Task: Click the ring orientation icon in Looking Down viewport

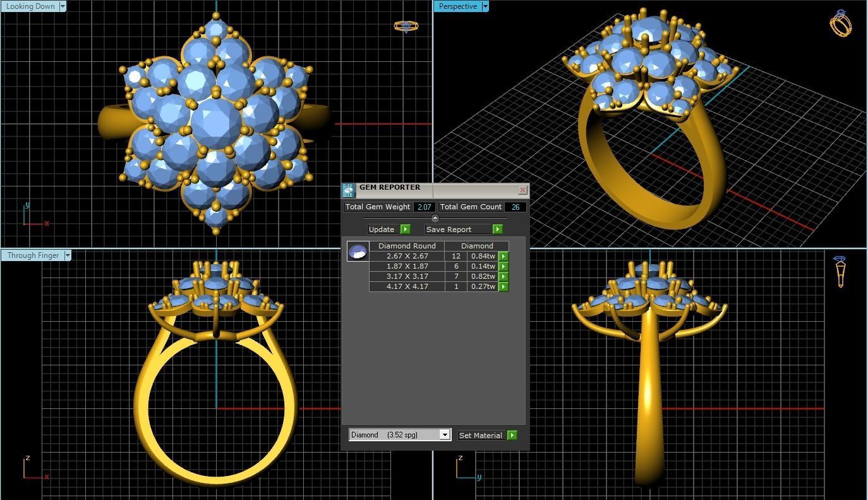Action: coord(406,26)
